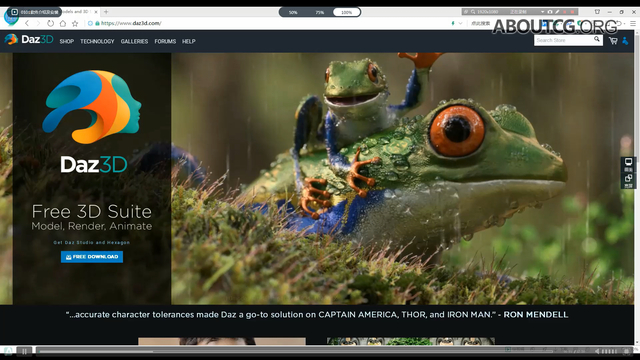Viewport: 640px width, 360px height.
Task: Click the shirt skin icon in title bar
Action: 597,12
